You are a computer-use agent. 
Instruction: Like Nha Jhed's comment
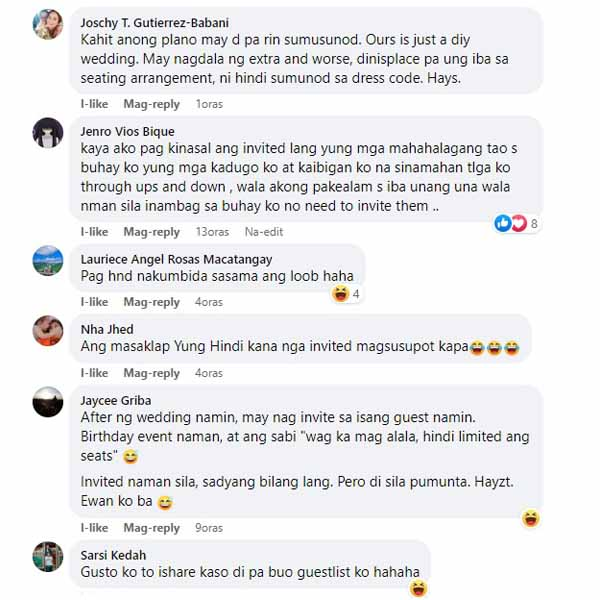(94, 373)
